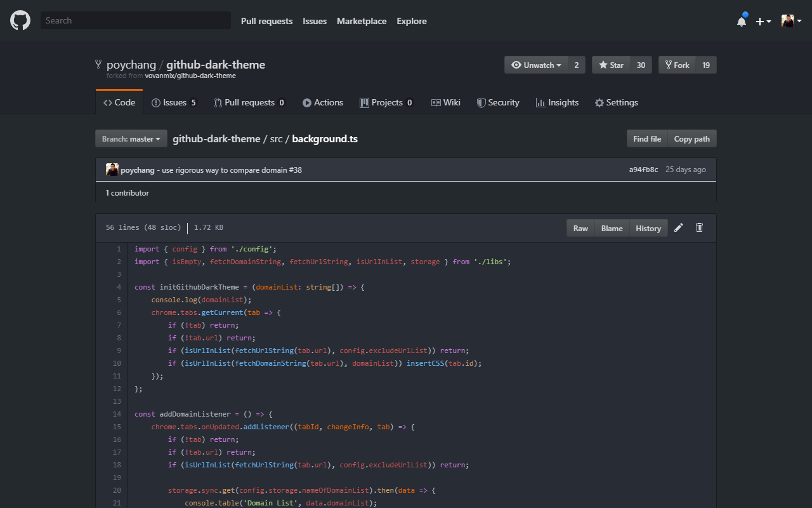Click poychang's commit avatar thumbnail

point(112,169)
